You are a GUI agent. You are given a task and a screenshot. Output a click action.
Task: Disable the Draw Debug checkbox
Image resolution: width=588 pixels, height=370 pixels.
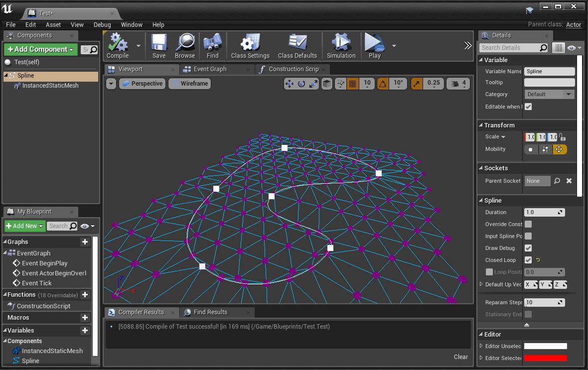pyautogui.click(x=528, y=248)
